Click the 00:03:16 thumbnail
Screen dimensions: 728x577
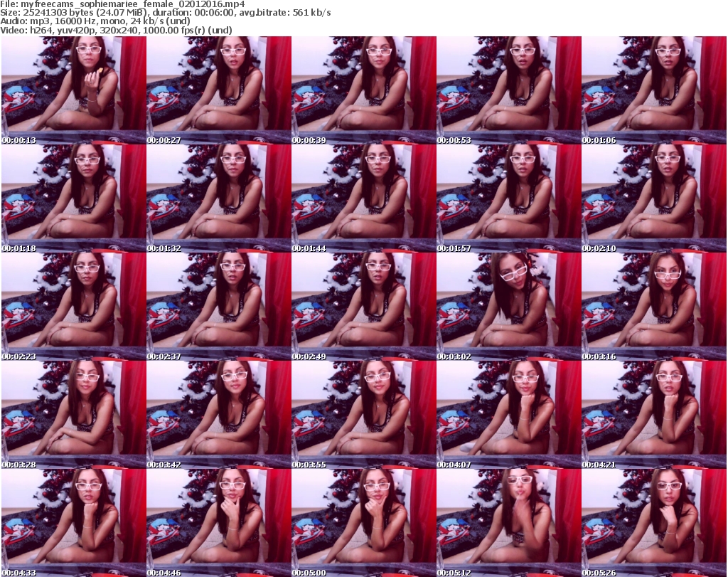pyautogui.click(x=654, y=307)
